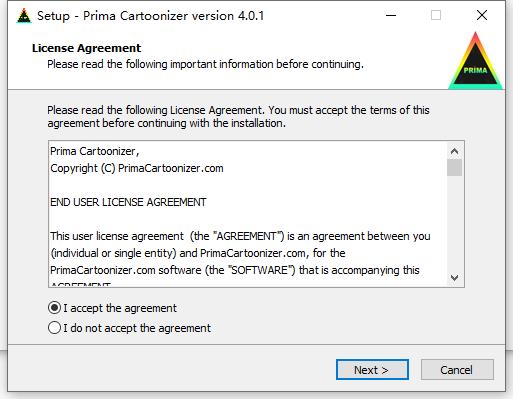Click the 'License Agreement' bold heading
Image resolution: width=513 pixels, height=399 pixels.
87,48
